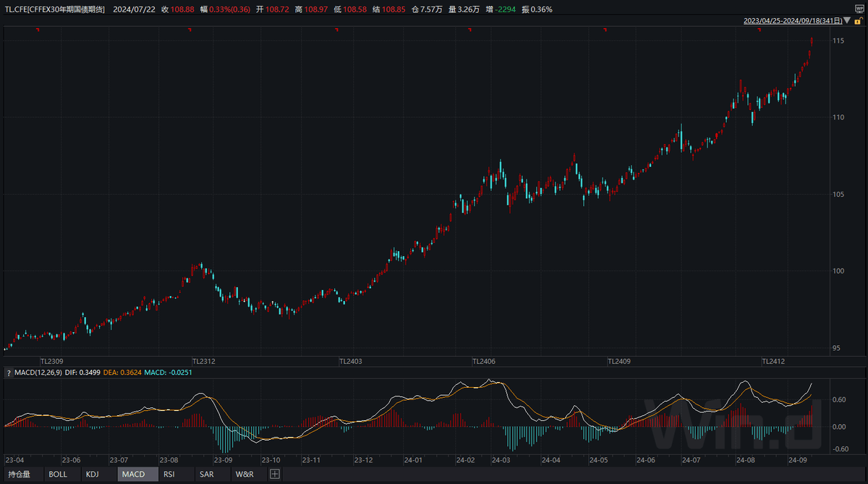This screenshot has width=868, height=484.
Task: Click the MACD(12,26,9) parameter label
Action: (x=39, y=373)
